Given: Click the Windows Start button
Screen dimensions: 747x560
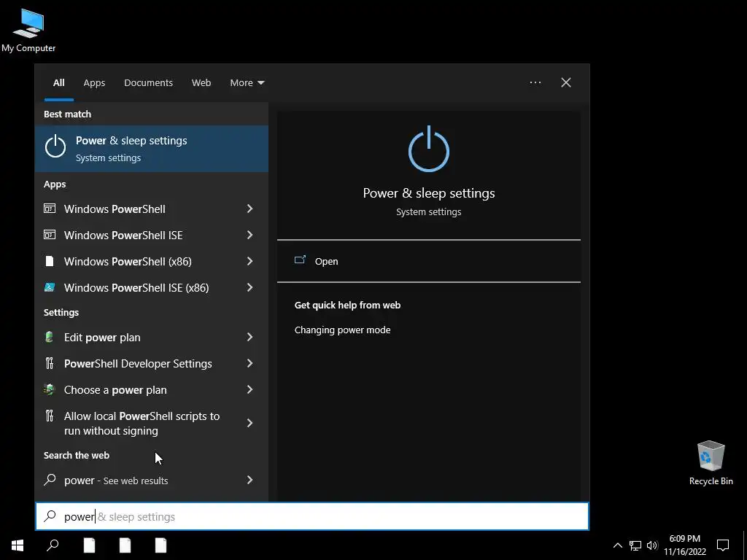Looking at the screenshot, I should pos(18,545).
